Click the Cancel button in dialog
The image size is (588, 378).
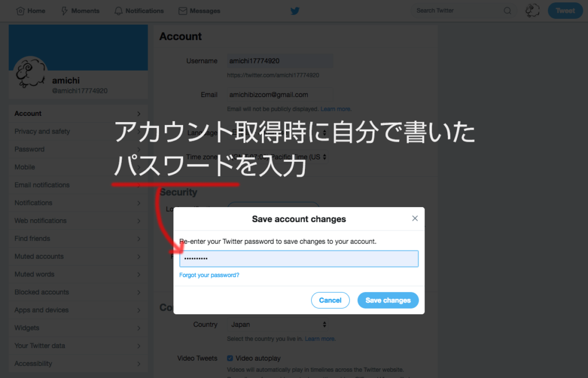tap(330, 301)
